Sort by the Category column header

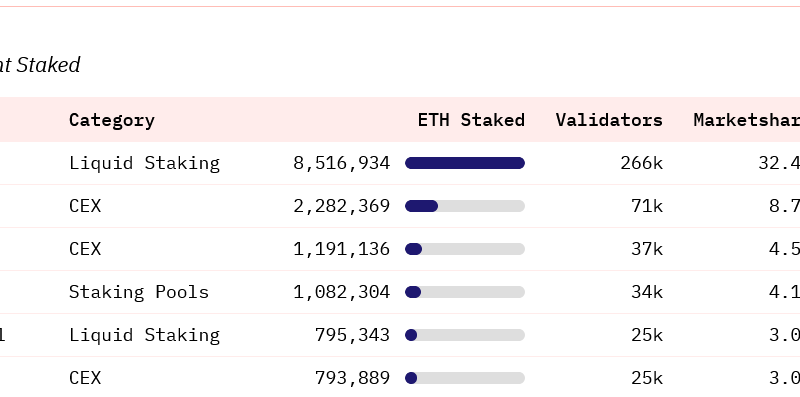[x=112, y=120]
